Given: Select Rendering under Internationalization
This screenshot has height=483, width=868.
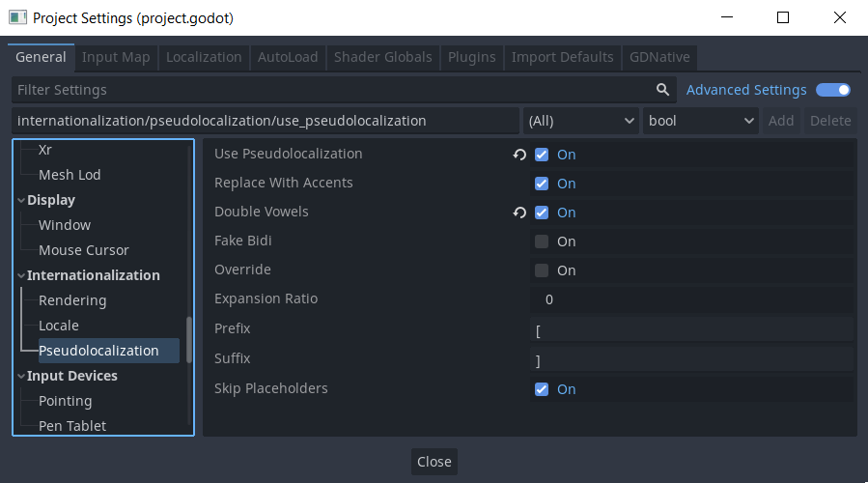Looking at the screenshot, I should 72,300.
